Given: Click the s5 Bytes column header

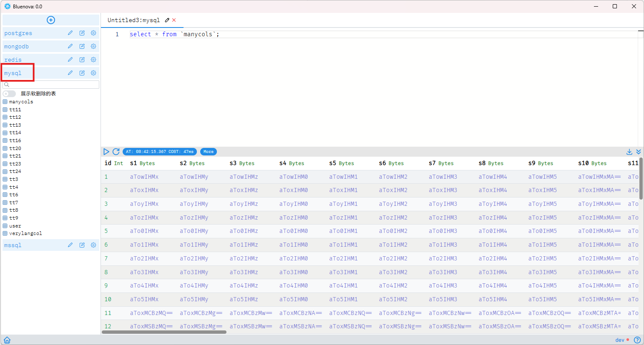Looking at the screenshot, I should [342, 163].
